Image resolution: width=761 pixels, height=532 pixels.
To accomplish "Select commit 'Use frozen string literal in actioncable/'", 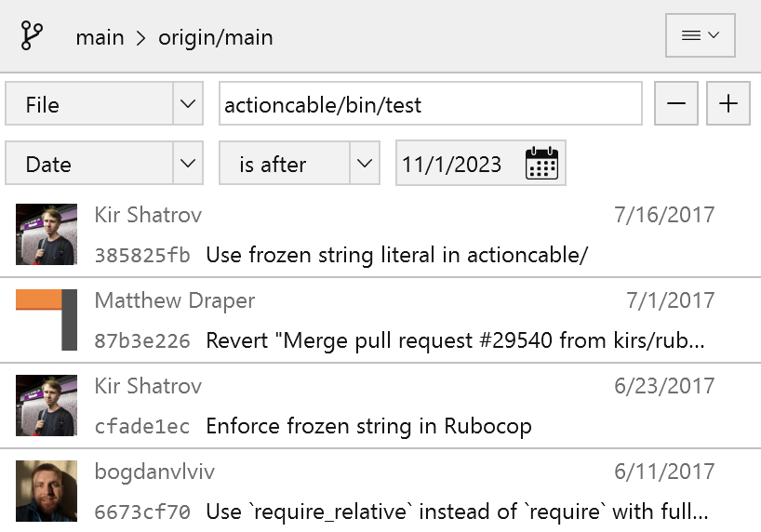I will pos(396,255).
